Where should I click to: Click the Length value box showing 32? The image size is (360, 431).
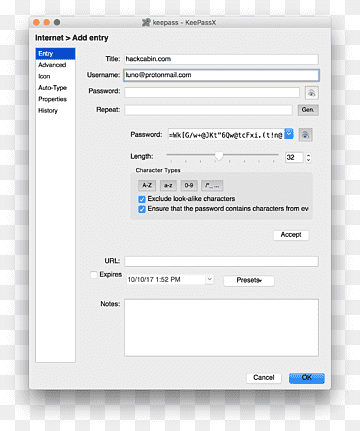(294, 157)
